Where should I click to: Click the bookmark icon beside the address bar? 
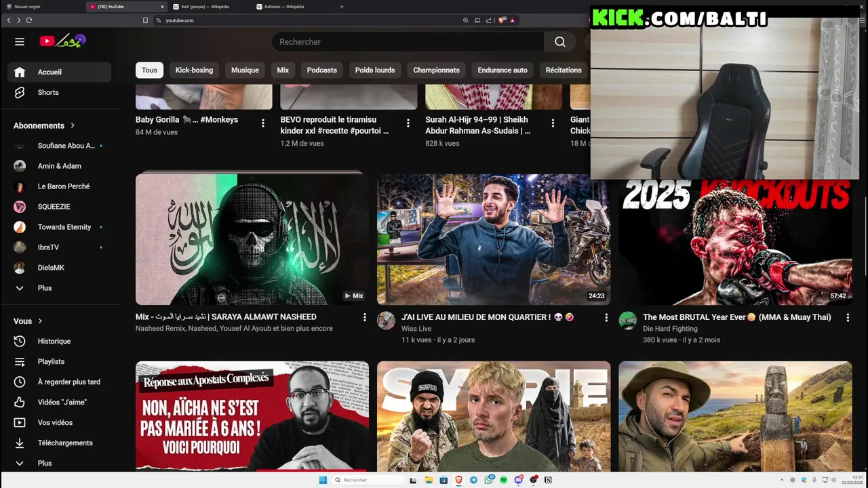pos(145,20)
